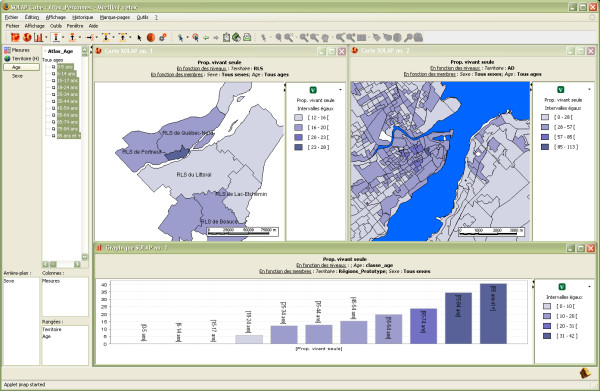Click the [10 - 20[ swatch in chart legend

tap(547, 316)
